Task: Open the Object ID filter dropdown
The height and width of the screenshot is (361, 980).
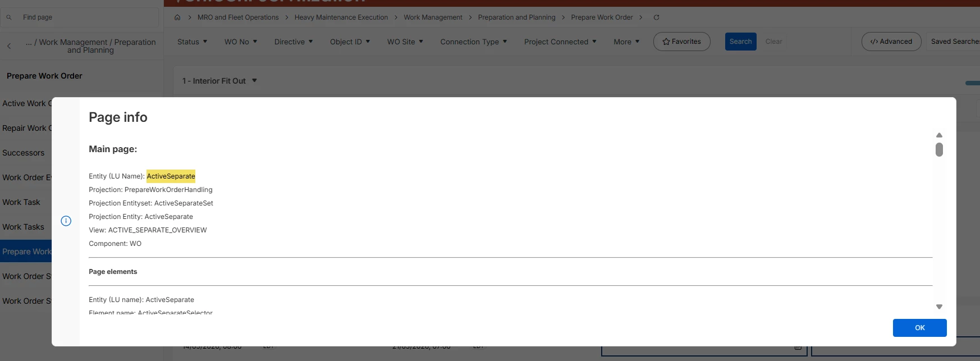Action: pyautogui.click(x=350, y=42)
